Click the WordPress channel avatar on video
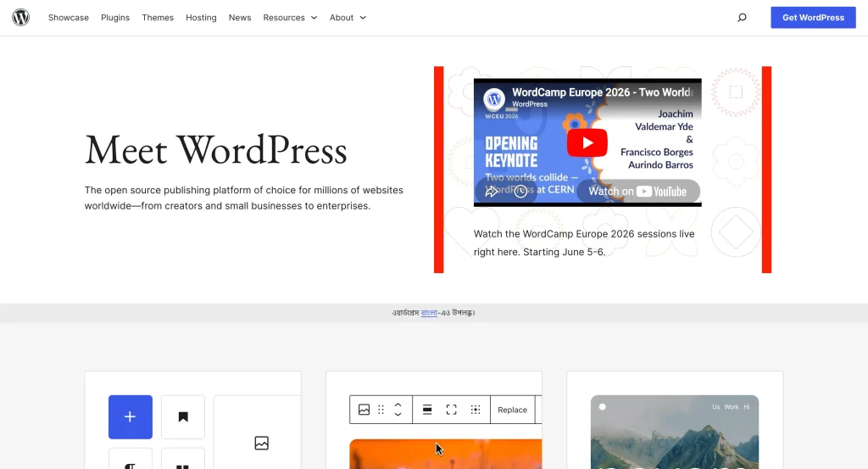Image resolution: width=868 pixels, height=469 pixels. click(x=494, y=99)
